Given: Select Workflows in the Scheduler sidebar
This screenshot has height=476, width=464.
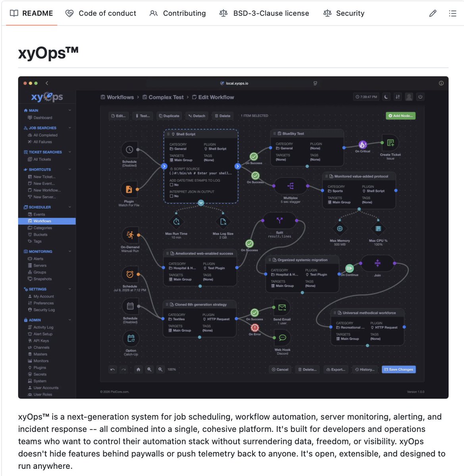Looking at the screenshot, I should point(47,221).
